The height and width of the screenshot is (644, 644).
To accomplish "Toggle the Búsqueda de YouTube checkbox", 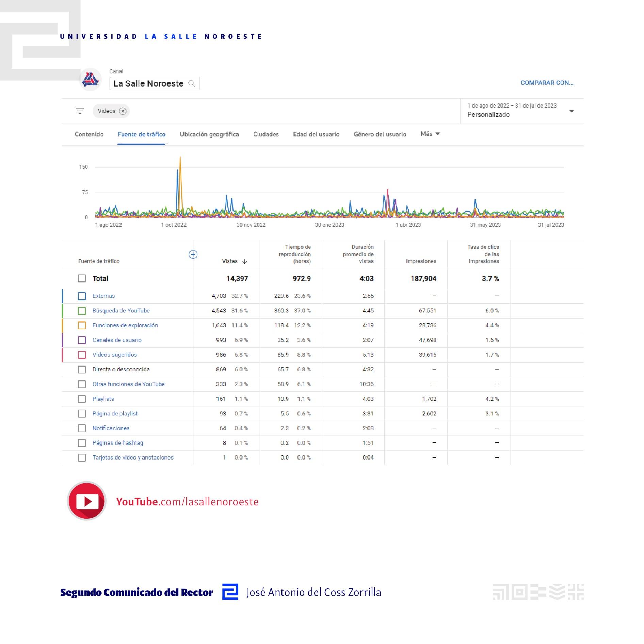I will point(82,311).
